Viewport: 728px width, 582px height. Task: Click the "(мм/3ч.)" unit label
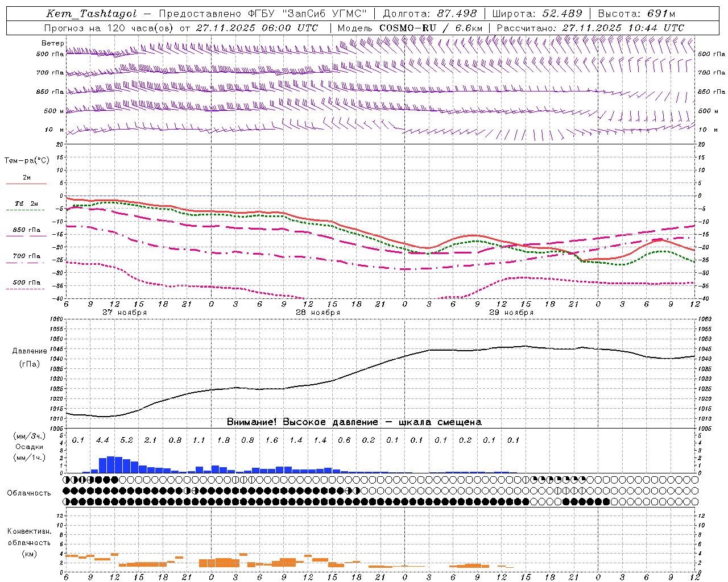tap(29, 436)
